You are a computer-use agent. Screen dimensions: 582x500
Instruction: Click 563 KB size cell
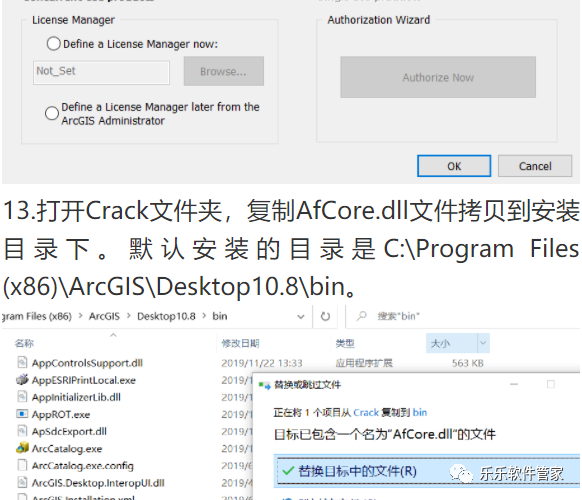pyautogui.click(x=468, y=363)
